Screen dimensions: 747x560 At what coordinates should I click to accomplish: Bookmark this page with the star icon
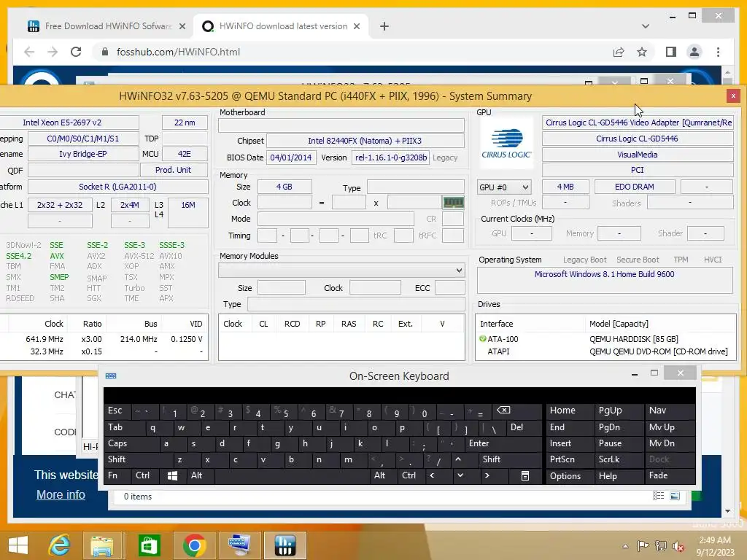[x=642, y=52]
